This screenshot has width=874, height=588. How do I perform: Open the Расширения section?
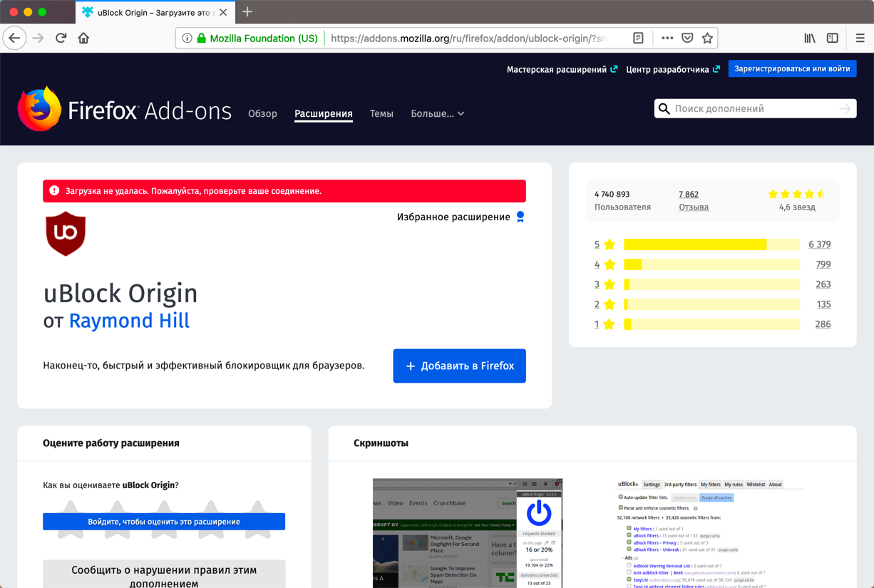click(x=324, y=114)
